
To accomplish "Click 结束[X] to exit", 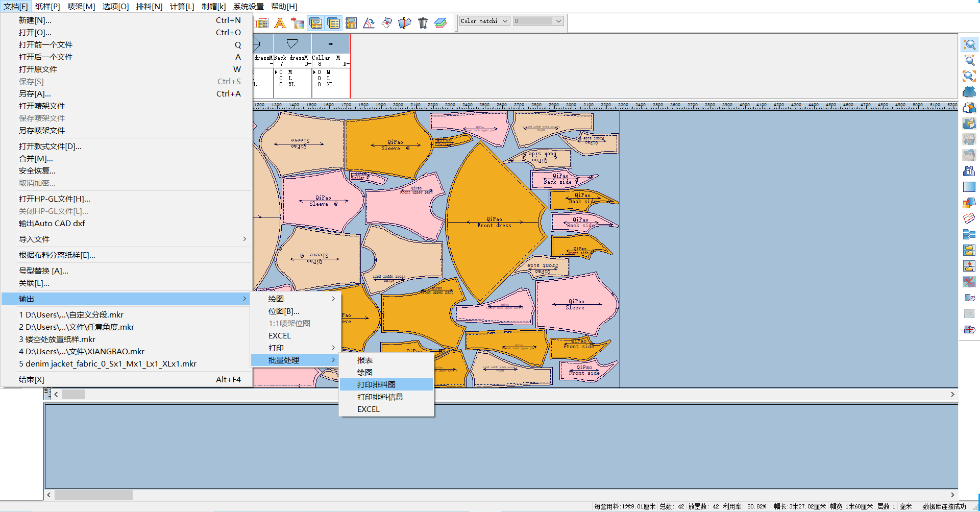I will pyautogui.click(x=127, y=380).
